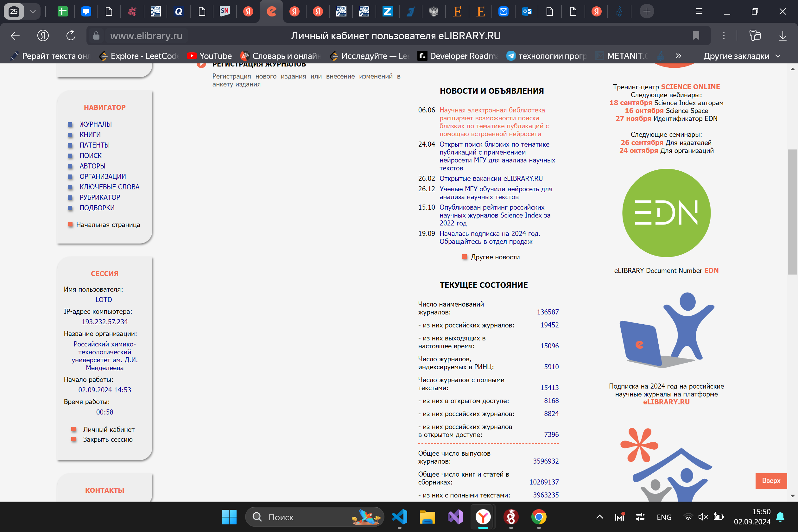
Task: Click the Личный кабинет link
Action: (x=109, y=428)
